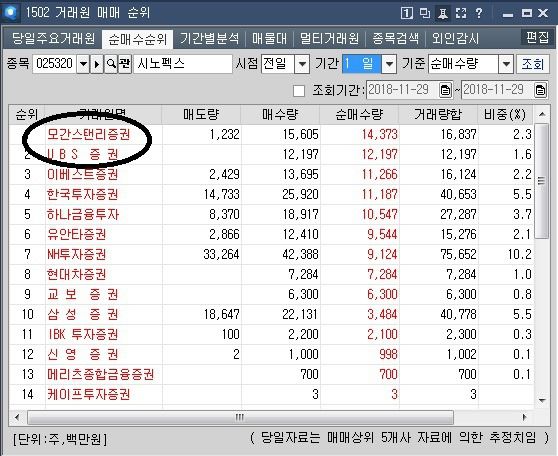Open the end date calendar icon
The height and width of the screenshot is (456, 558).
[x=540, y=90]
